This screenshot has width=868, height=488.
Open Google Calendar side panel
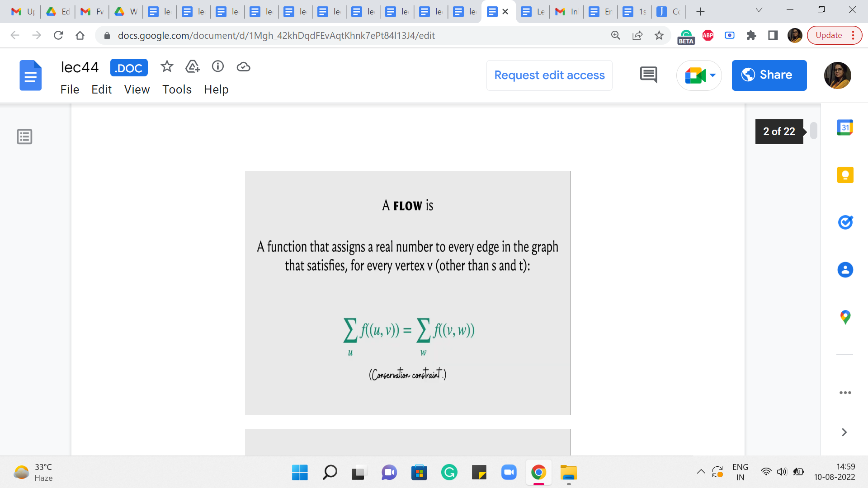point(845,128)
